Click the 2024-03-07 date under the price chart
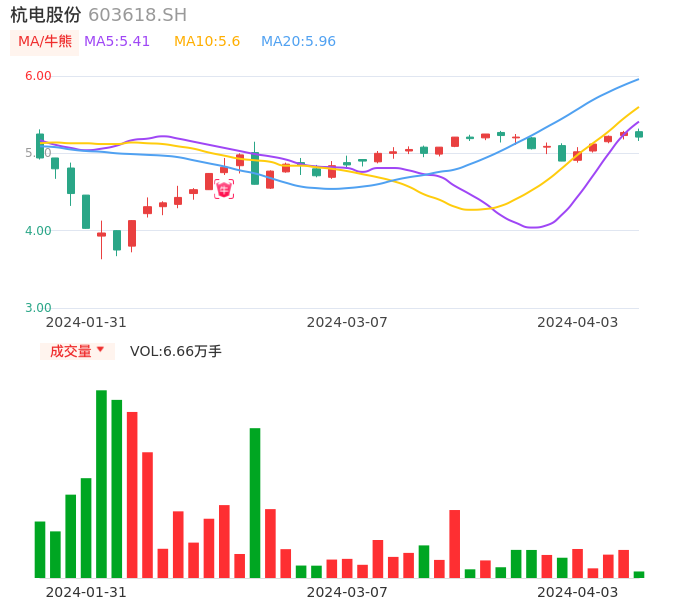The height and width of the screenshot is (606, 686). [346, 322]
